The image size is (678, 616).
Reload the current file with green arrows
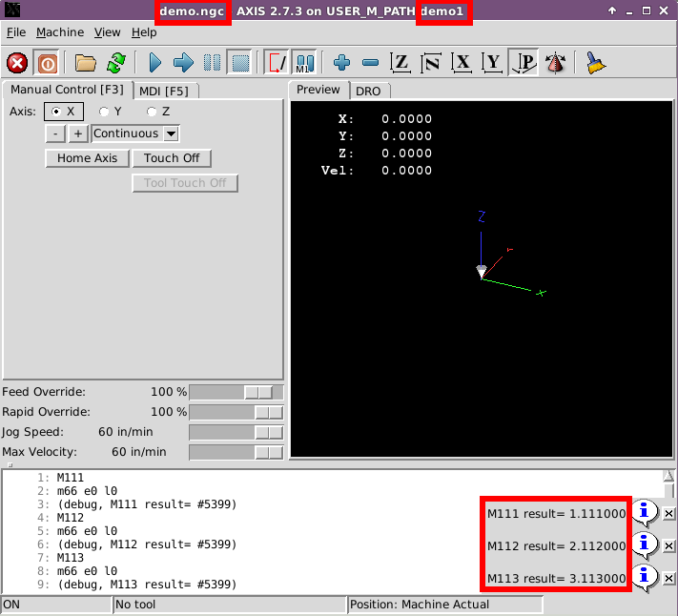[x=116, y=63]
